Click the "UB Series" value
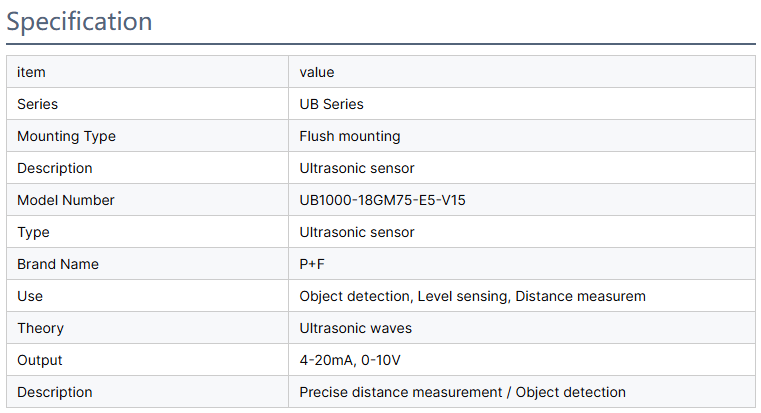 coord(332,104)
